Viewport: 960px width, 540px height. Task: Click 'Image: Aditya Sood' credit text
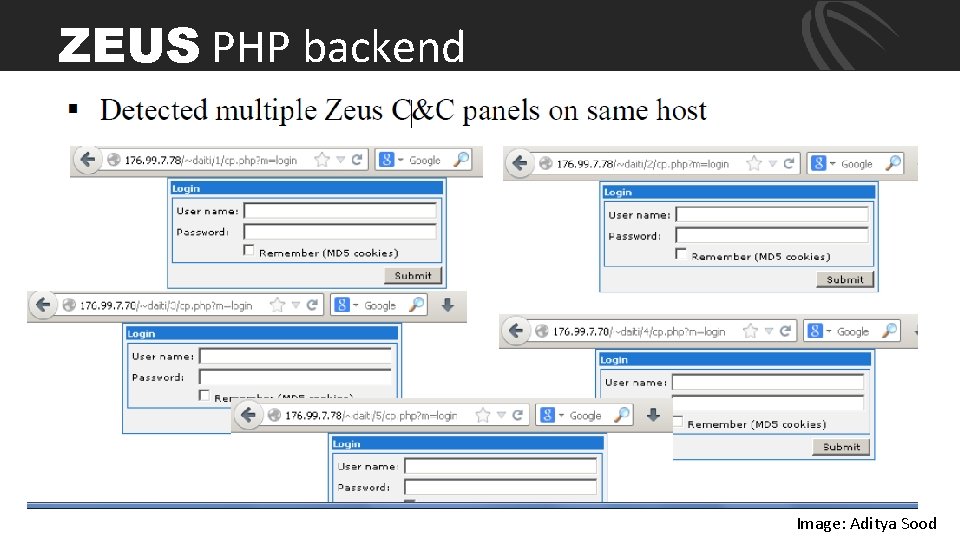[866, 523]
